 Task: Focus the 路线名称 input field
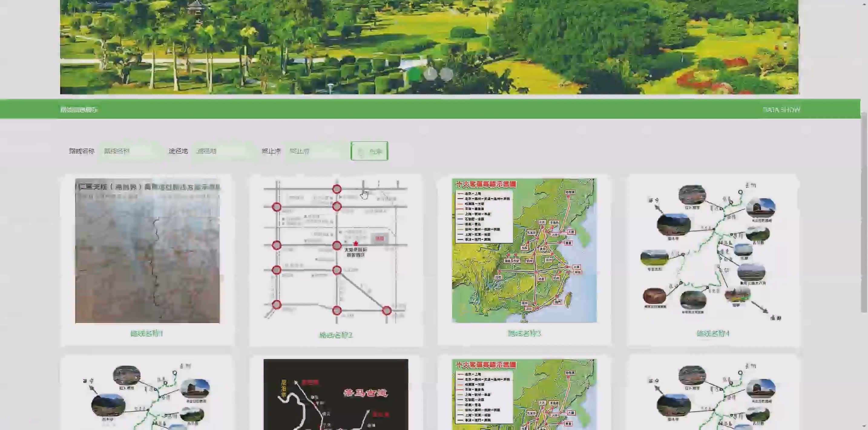pyautogui.click(x=130, y=151)
